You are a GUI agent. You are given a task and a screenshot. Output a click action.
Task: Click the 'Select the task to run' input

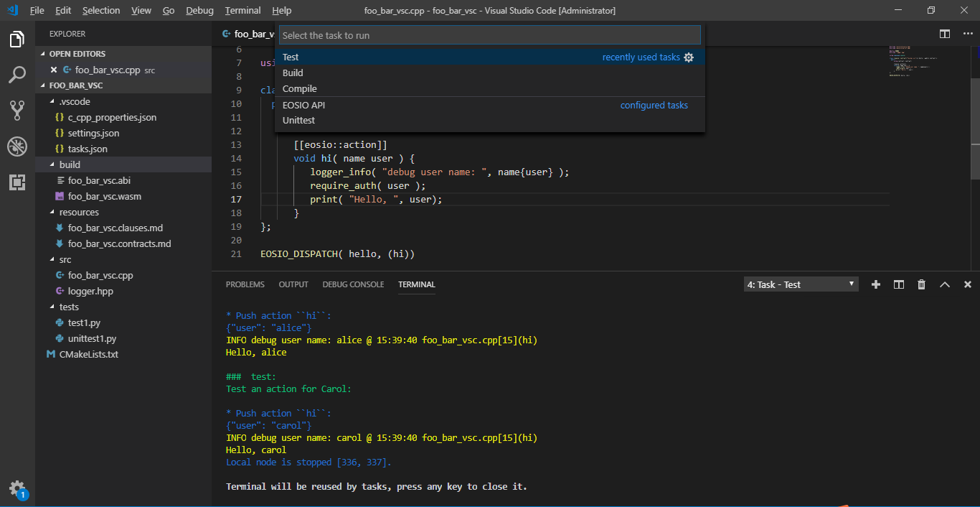pos(489,35)
